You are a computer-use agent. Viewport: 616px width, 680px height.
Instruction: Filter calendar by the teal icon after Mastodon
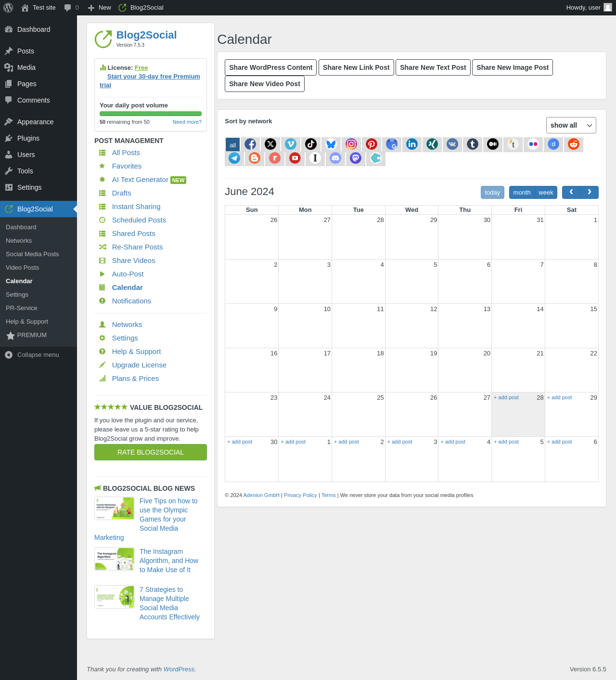[376, 158]
